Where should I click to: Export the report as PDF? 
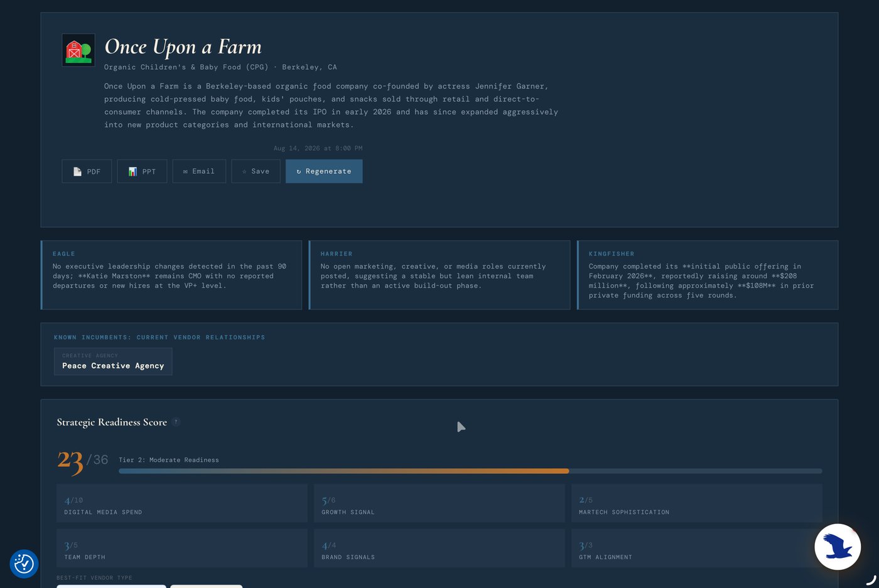[x=87, y=171]
